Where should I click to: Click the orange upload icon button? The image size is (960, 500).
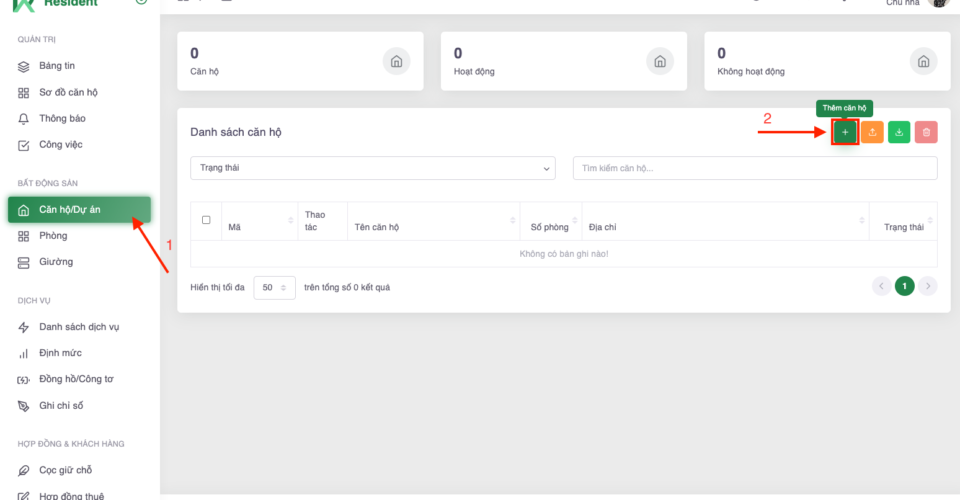pyautogui.click(x=872, y=132)
